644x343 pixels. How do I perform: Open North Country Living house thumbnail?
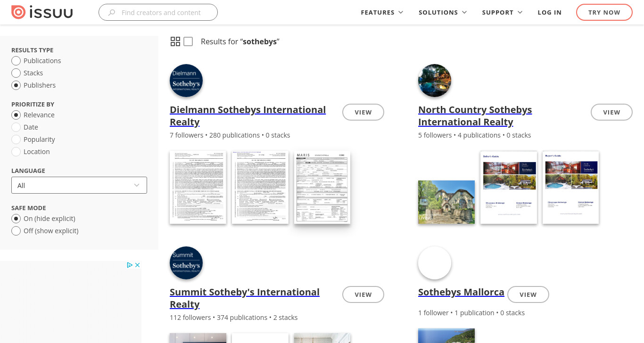pos(446,202)
